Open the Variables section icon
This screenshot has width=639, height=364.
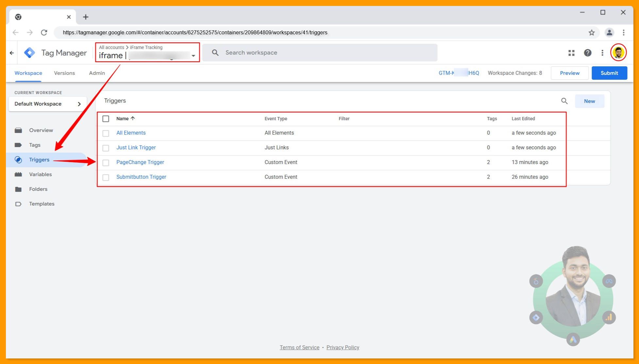click(18, 174)
